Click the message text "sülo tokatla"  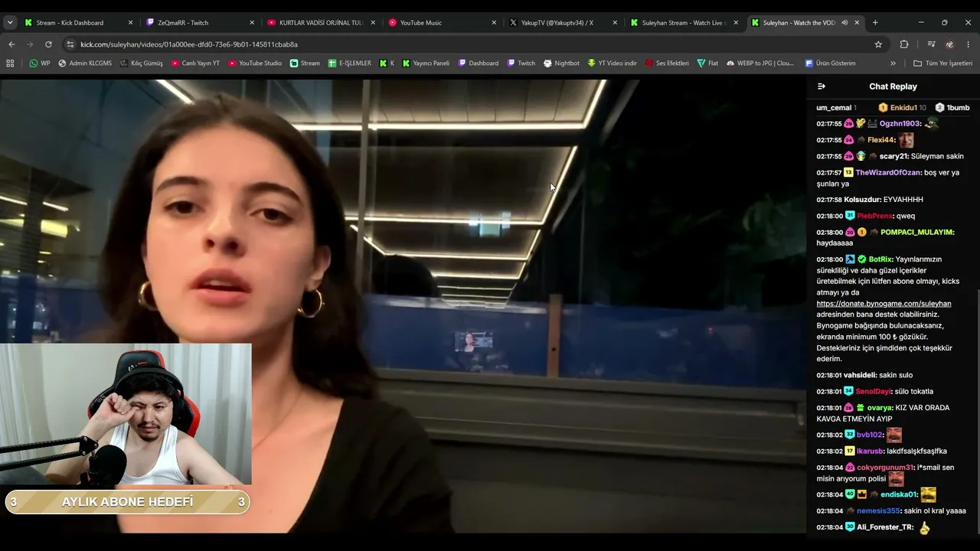click(913, 392)
